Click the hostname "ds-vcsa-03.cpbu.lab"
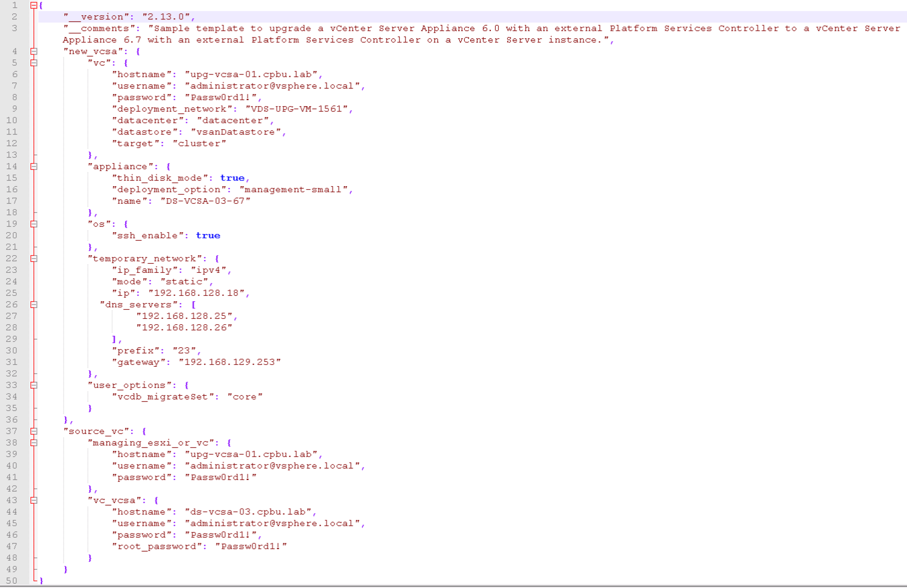Viewport: 907px width, 588px height. (248, 512)
